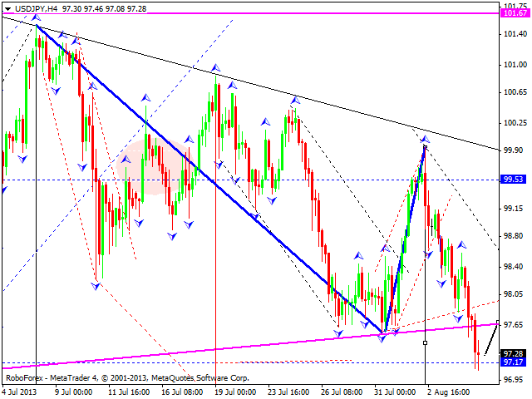
Task: Click up fractal arrow above 2 Aug peak
Action: 425,137
